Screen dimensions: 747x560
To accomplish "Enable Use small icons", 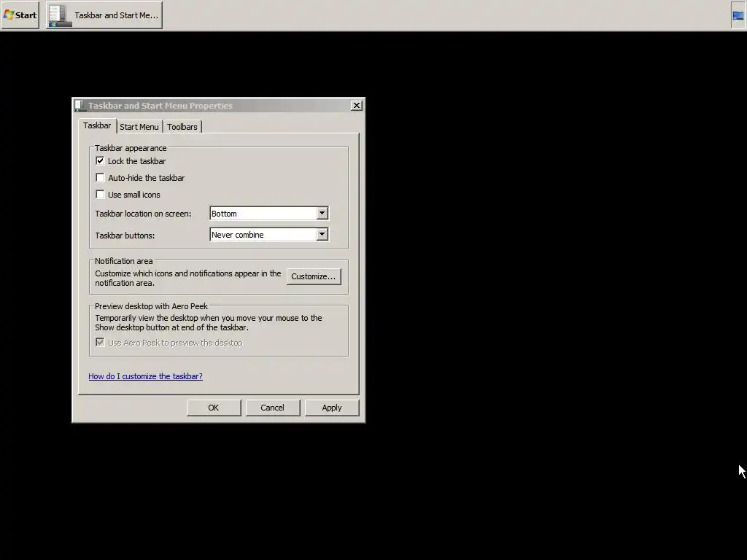I will coord(100,194).
